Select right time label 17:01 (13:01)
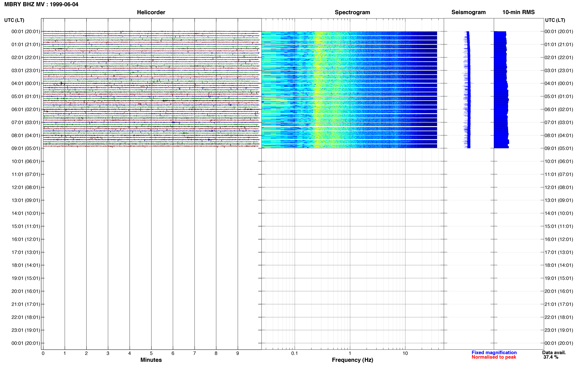Screen dimensions: 588x368 pos(559,252)
